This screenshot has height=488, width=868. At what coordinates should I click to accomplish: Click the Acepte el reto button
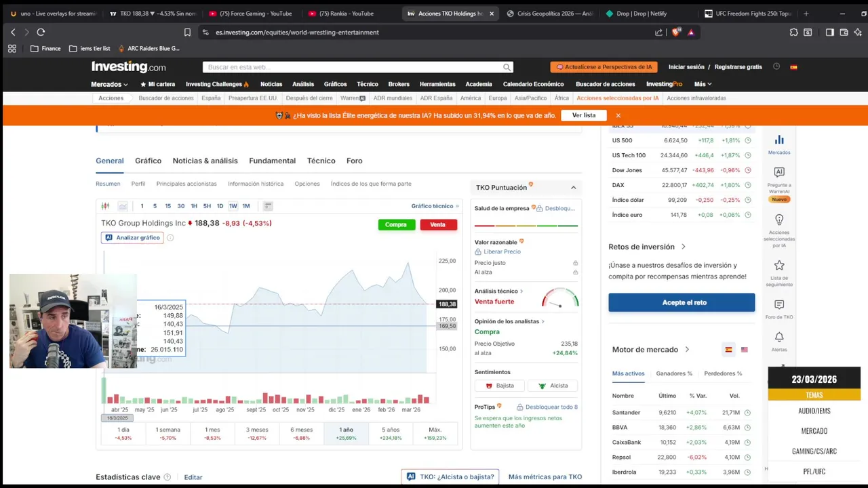point(682,302)
